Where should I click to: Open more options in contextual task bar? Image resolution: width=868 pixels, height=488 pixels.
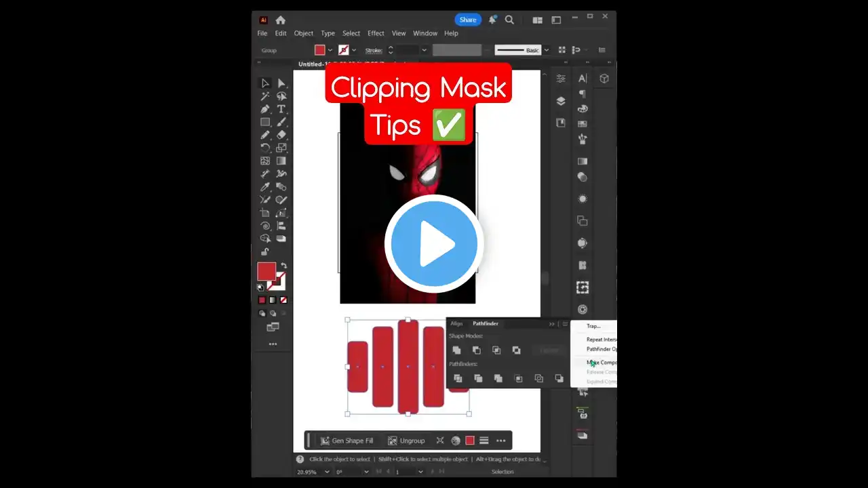501,441
